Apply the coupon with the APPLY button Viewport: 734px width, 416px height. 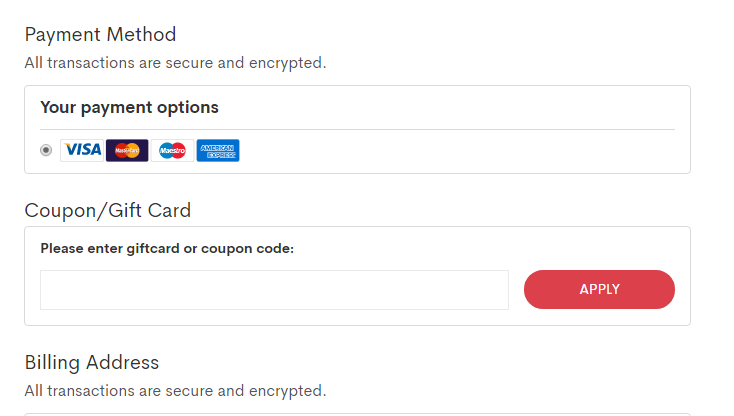[x=599, y=289]
